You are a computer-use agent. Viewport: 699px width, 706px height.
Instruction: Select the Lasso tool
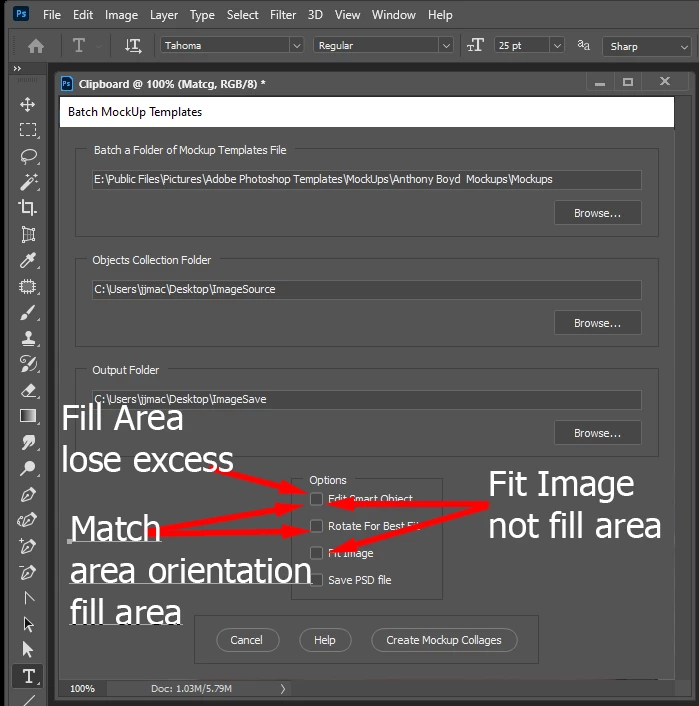click(28, 156)
